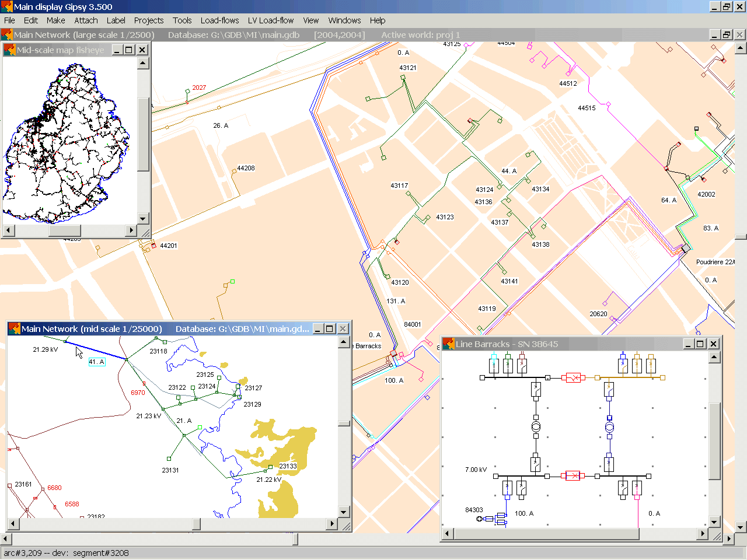This screenshot has height=560, width=747.
Task: Toggle the open blue feeder switch on orange busbar
Action: (623, 365)
